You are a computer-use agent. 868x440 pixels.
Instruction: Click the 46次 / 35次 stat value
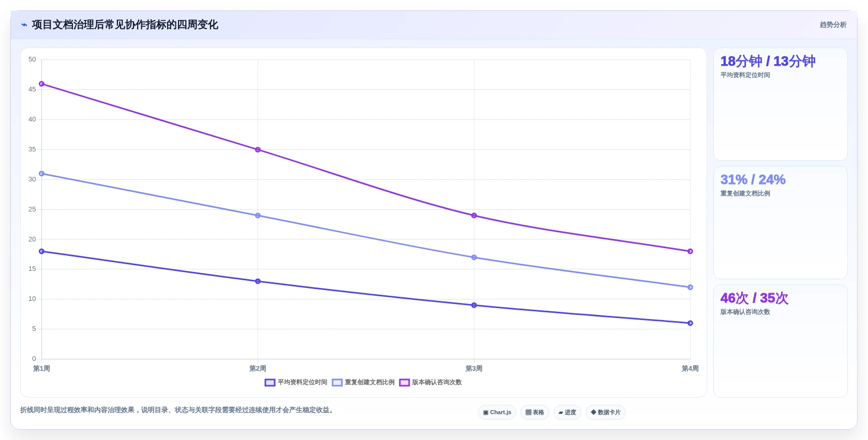pyautogui.click(x=754, y=298)
